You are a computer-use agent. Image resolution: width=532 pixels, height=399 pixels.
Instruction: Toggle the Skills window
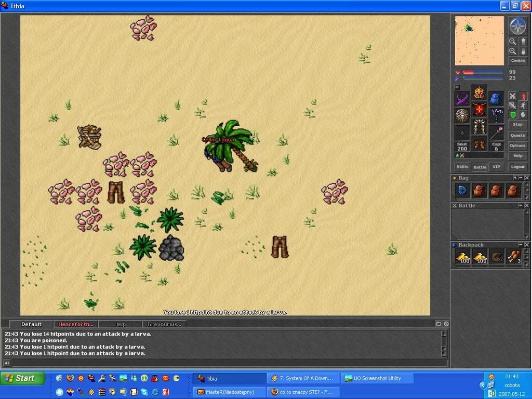pyautogui.click(x=462, y=167)
